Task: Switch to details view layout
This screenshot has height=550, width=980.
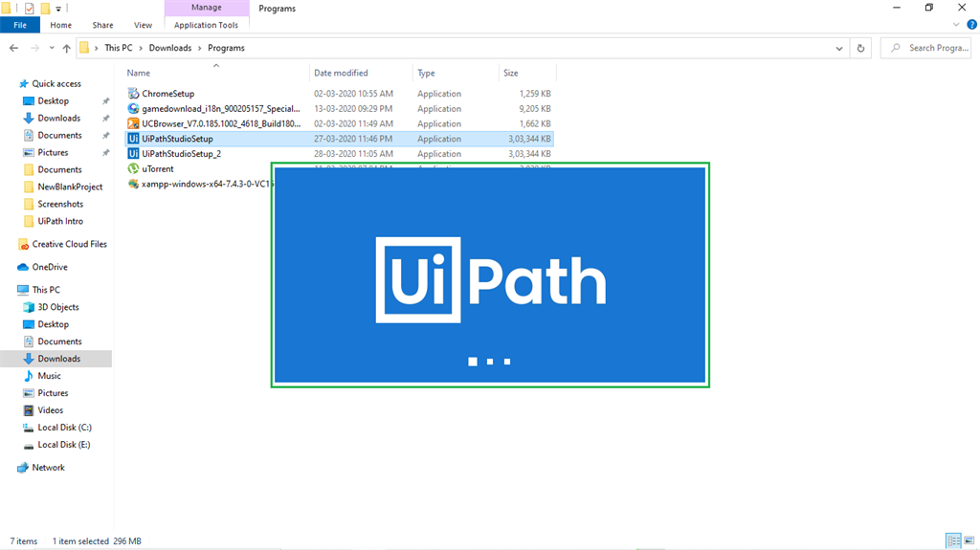Action: tap(954, 540)
